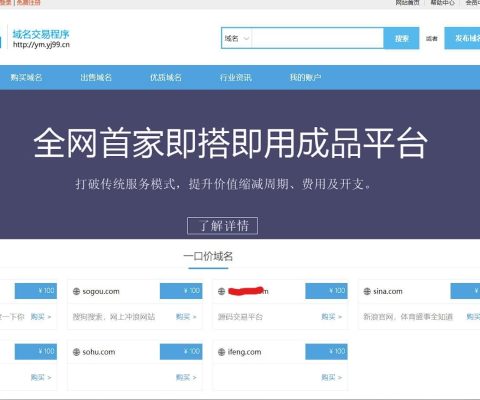Open the 出售域名 navigation tab
The image size is (480, 400).
pos(96,78)
